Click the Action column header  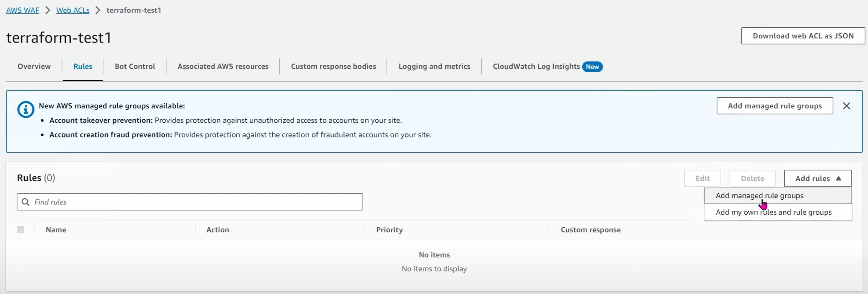click(218, 230)
